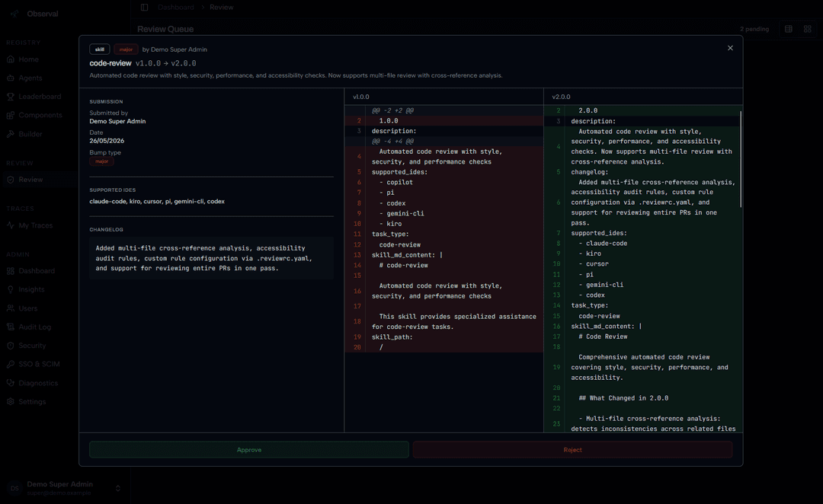823x504 pixels.
Task: Switch Review Queue to table view
Action: [x=789, y=29]
